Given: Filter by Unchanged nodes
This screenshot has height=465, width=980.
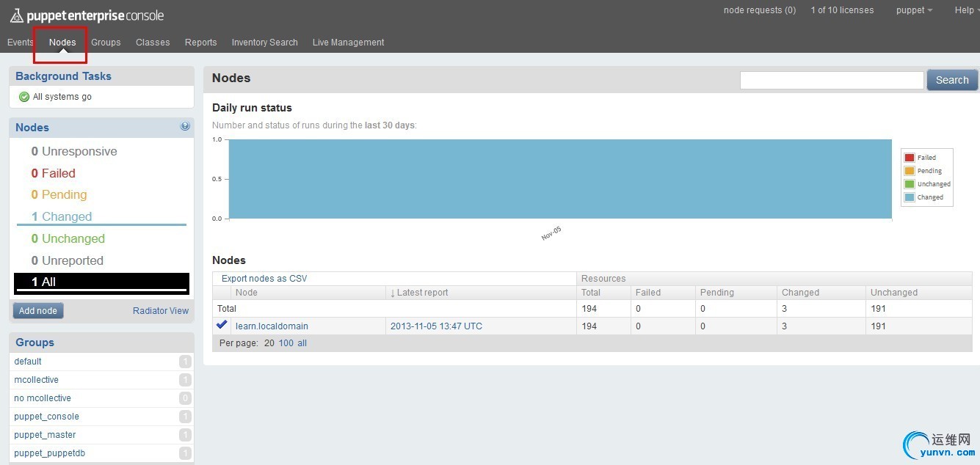Looking at the screenshot, I should tap(68, 239).
